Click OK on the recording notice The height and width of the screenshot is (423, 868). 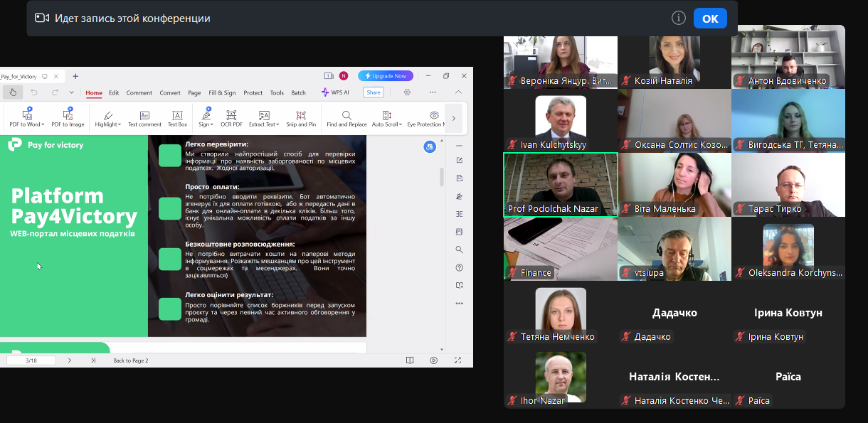click(x=710, y=18)
